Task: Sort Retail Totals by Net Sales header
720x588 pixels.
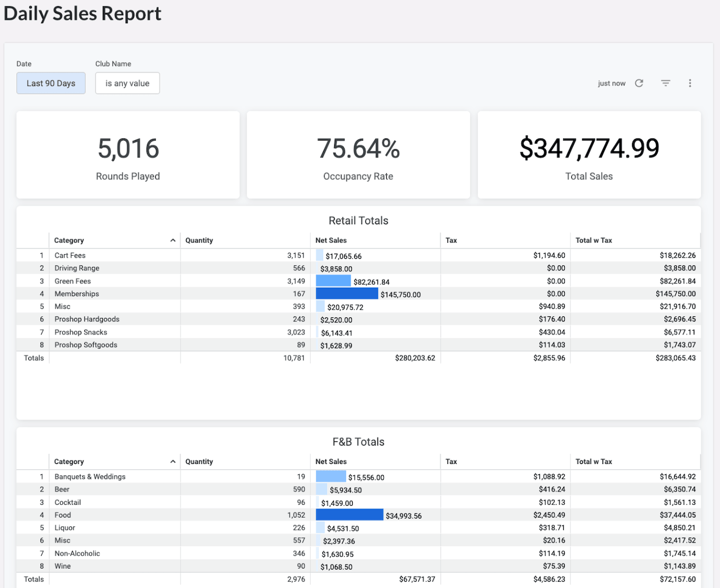Action: tap(331, 240)
